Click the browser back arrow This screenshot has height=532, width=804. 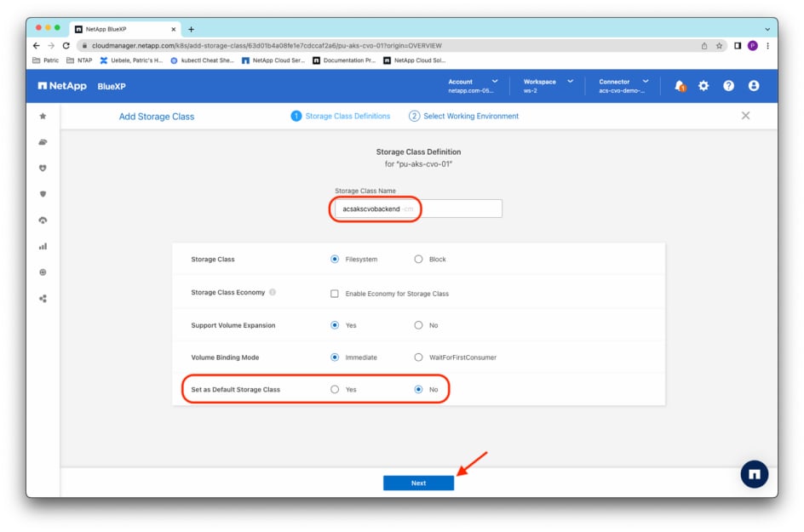click(x=37, y=46)
